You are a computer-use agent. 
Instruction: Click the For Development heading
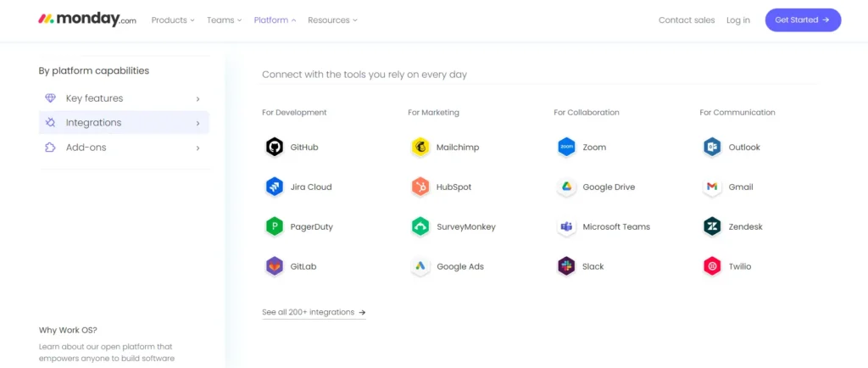point(294,112)
